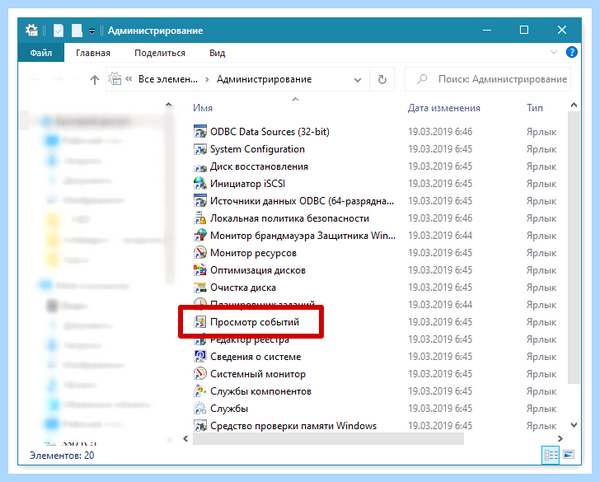The width and height of the screenshot is (600, 482).
Task: Click New folder icon in title bar
Action: coord(77,30)
